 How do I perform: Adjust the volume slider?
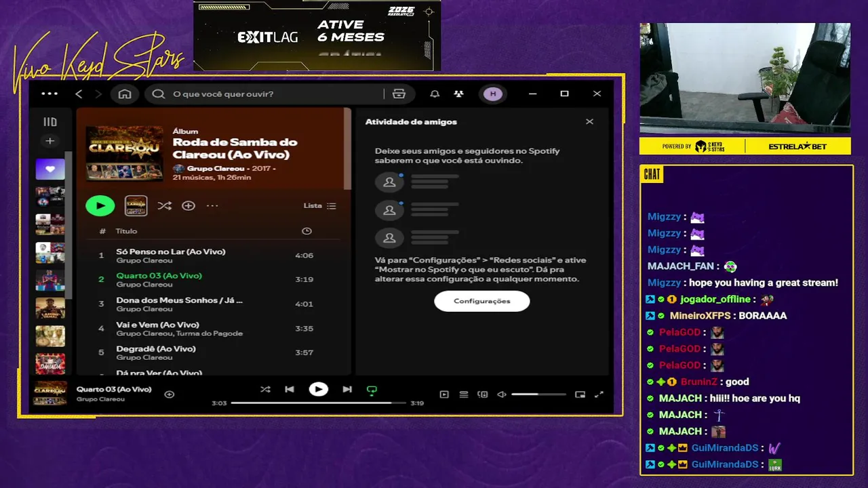(538, 394)
